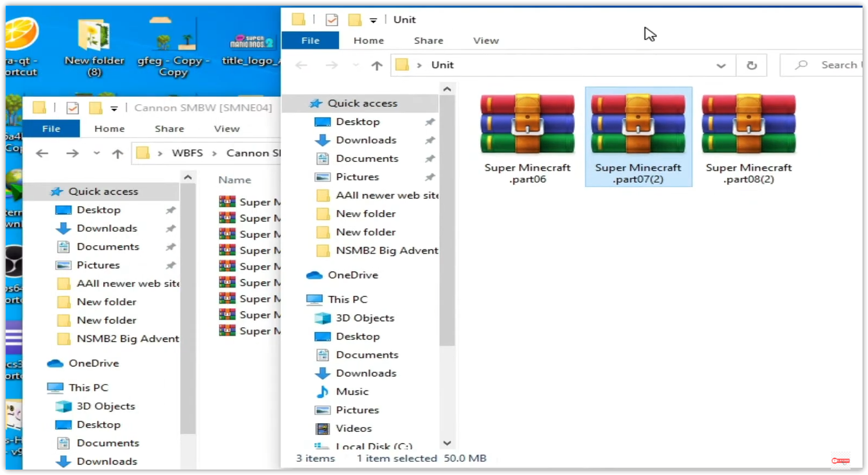Open File tab in Cannon SMBW window
This screenshot has height=475, width=868.
[51, 129]
